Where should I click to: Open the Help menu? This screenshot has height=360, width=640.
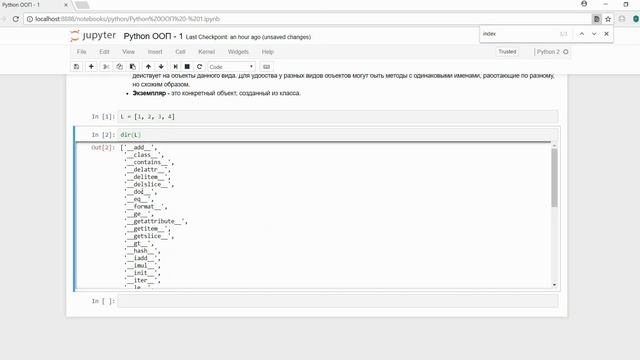[x=267, y=52]
